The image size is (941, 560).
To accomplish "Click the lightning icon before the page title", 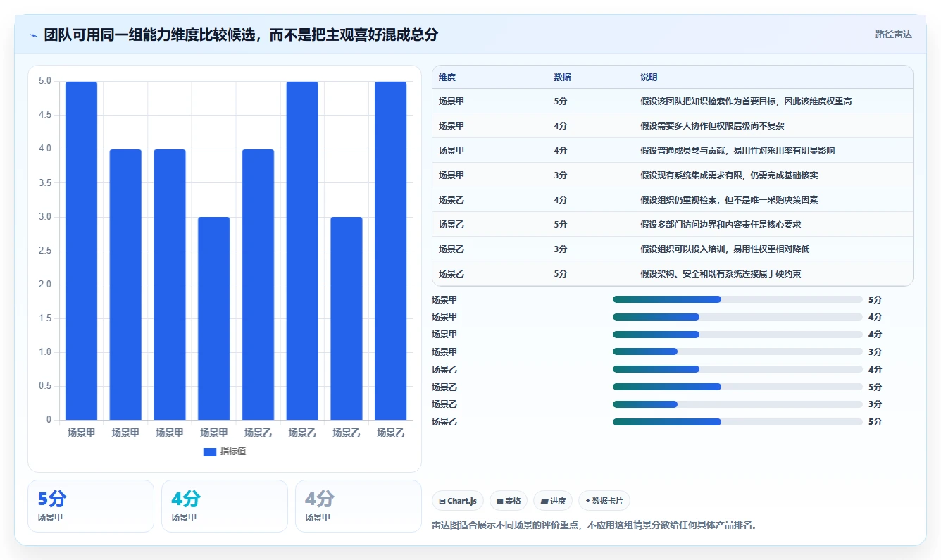I will (34, 35).
